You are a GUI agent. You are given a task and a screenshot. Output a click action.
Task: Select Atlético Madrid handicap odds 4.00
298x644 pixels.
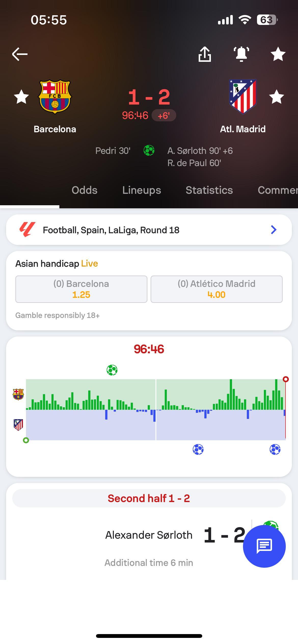pyautogui.click(x=216, y=289)
